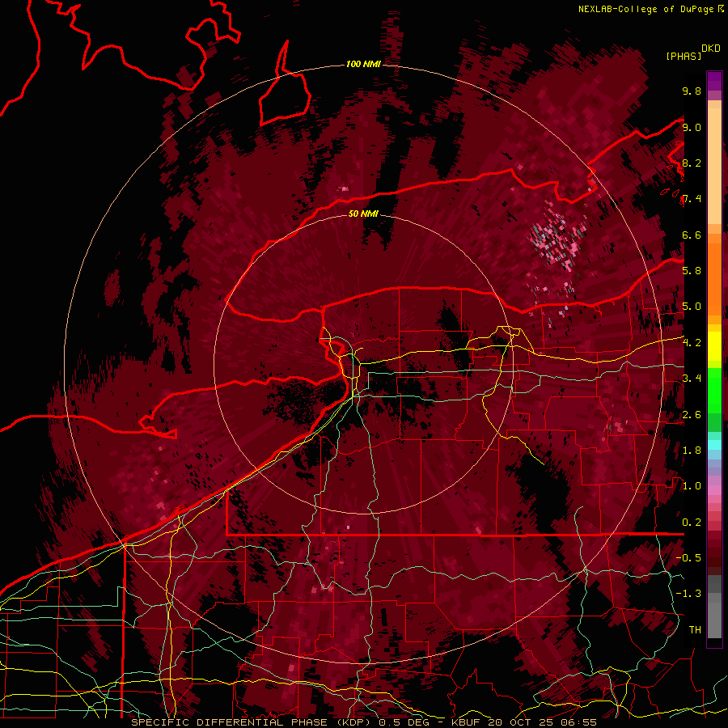
Task: Click the -0.5 value on the KDP scale
Action: pyautogui.click(x=688, y=558)
